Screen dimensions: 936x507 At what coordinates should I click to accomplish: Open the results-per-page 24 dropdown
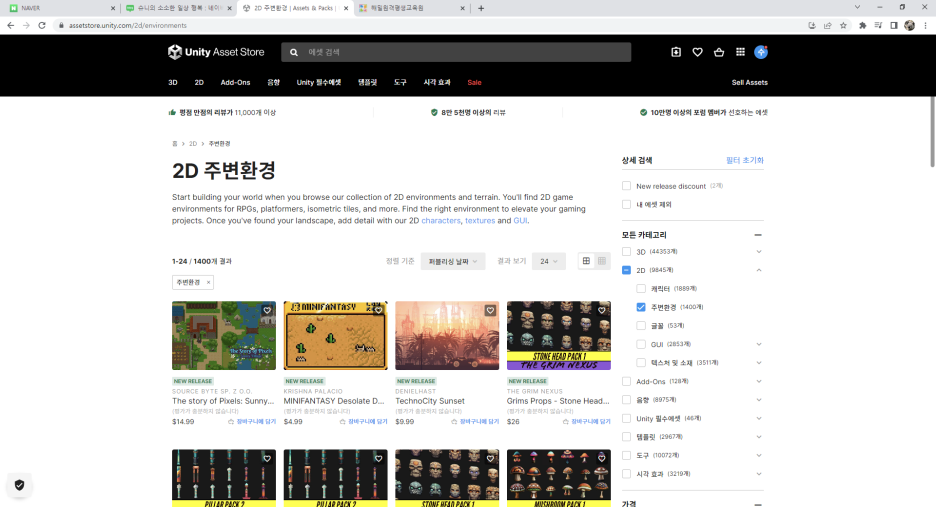(549, 261)
